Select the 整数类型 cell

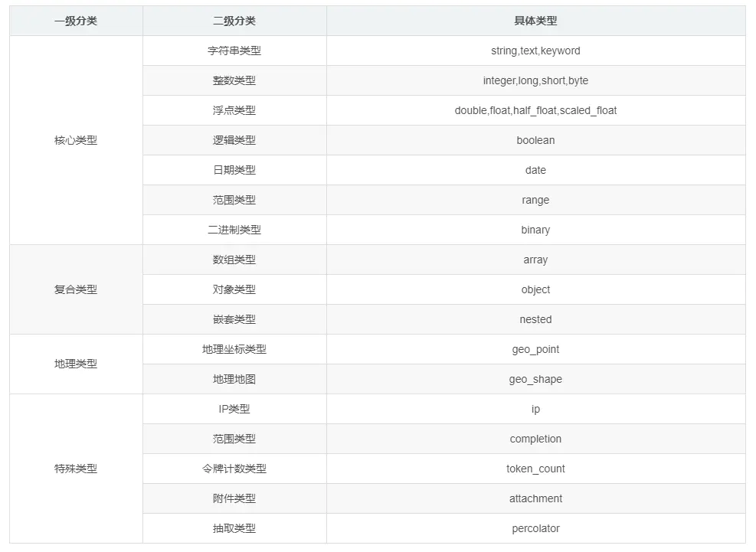(234, 80)
